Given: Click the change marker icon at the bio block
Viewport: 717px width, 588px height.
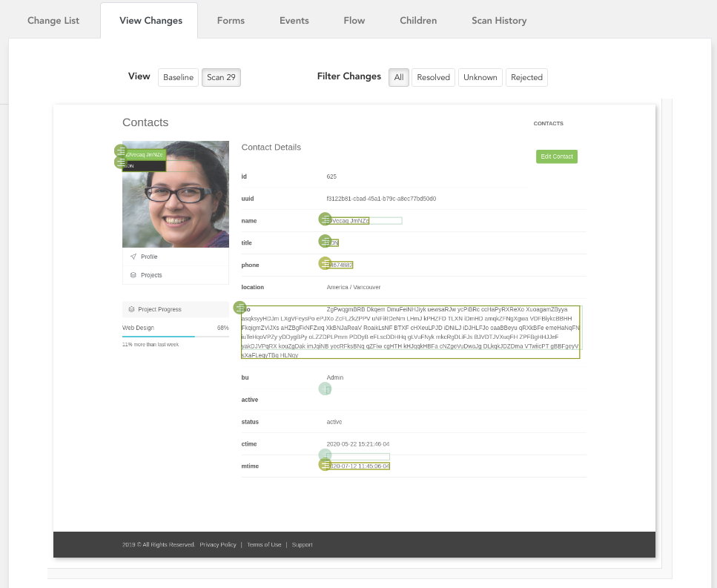Looking at the screenshot, I should 240,308.
